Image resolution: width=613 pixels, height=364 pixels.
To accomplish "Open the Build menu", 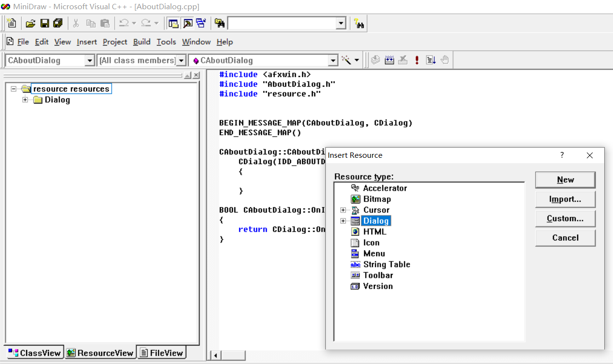I will click(x=142, y=42).
